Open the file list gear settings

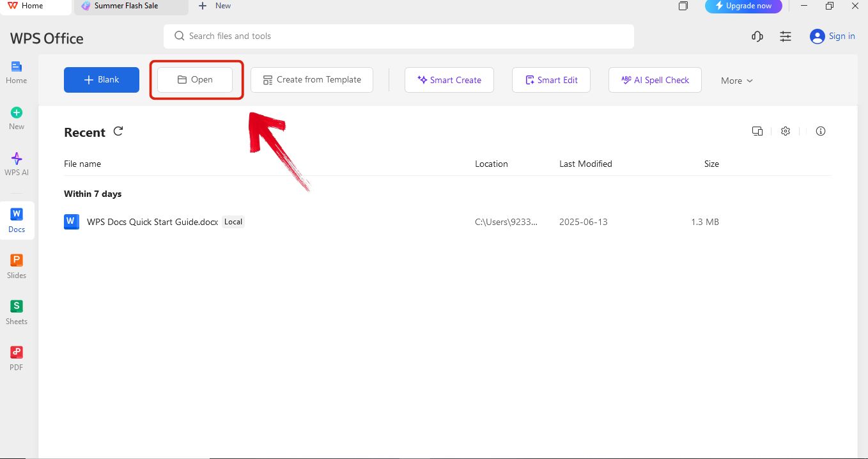click(786, 131)
